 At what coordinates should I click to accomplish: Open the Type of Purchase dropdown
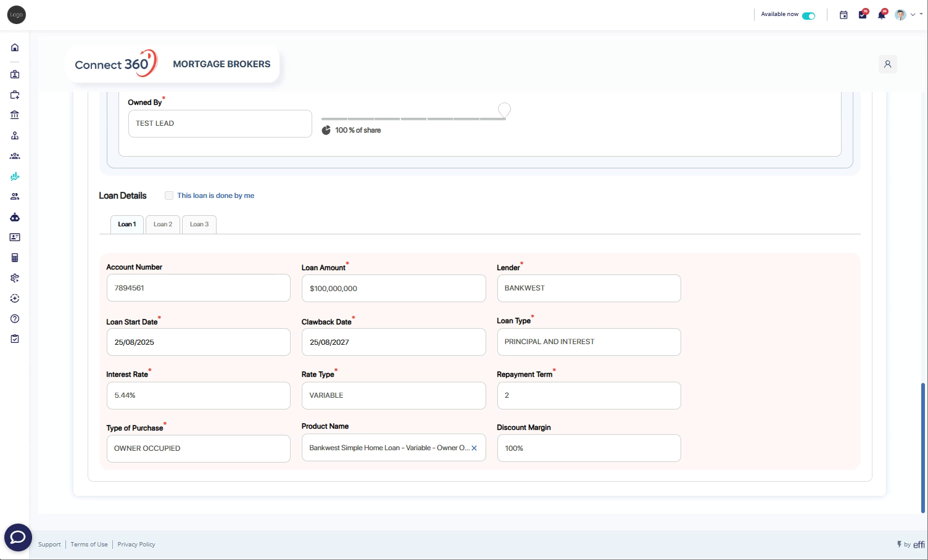point(198,448)
